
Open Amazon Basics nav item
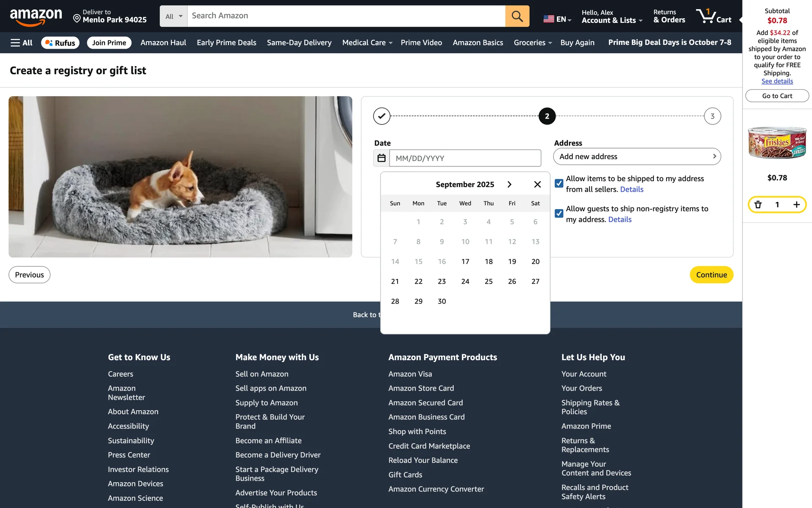[477, 43]
